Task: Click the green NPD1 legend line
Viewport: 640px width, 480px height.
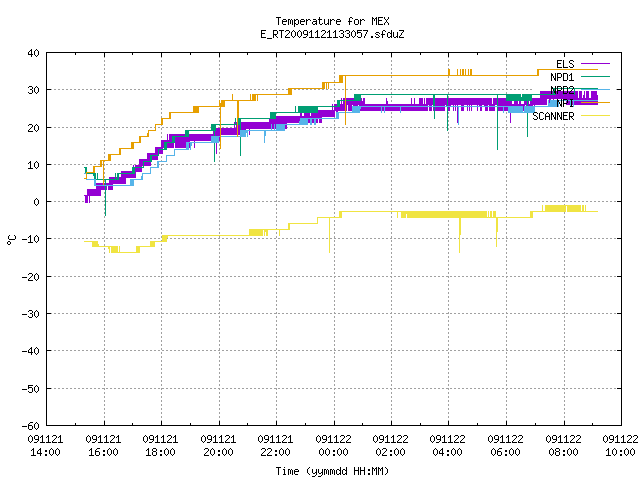Action: (595, 77)
